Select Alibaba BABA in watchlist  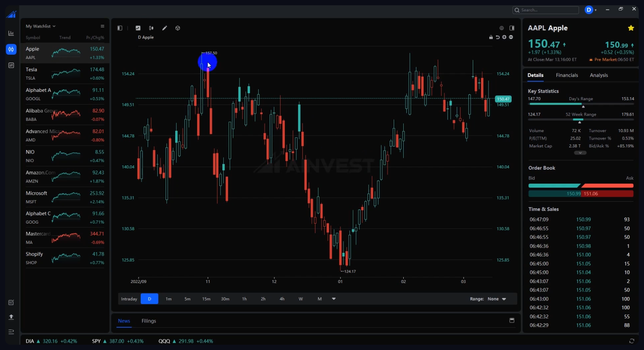pyautogui.click(x=65, y=115)
